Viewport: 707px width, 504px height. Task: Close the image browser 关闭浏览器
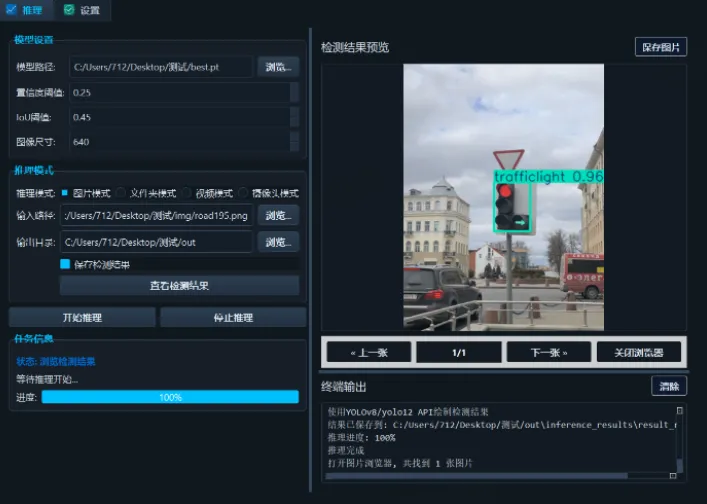coord(638,352)
